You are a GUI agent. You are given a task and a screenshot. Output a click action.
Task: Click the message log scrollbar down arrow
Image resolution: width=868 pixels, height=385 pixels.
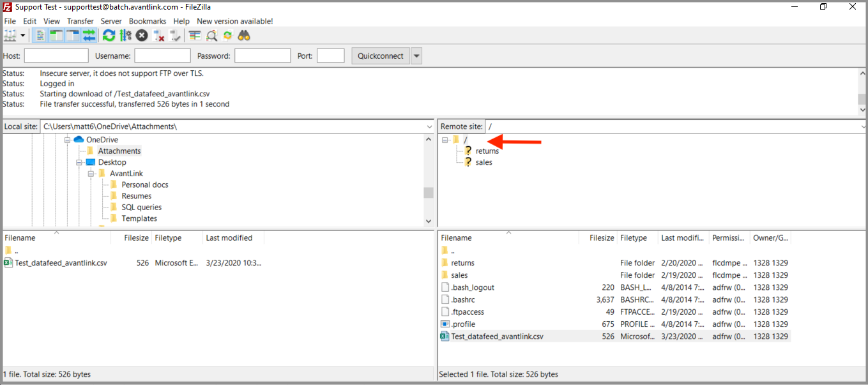[x=862, y=109]
